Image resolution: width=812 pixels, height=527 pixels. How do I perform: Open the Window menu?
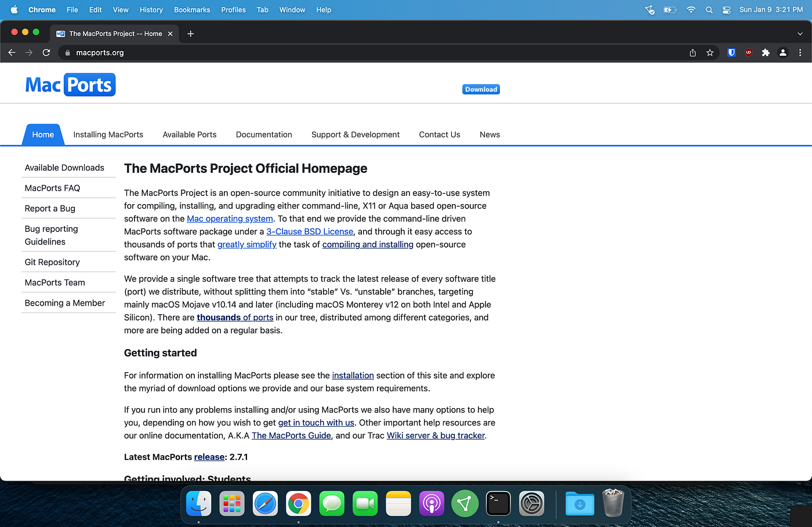click(x=292, y=10)
